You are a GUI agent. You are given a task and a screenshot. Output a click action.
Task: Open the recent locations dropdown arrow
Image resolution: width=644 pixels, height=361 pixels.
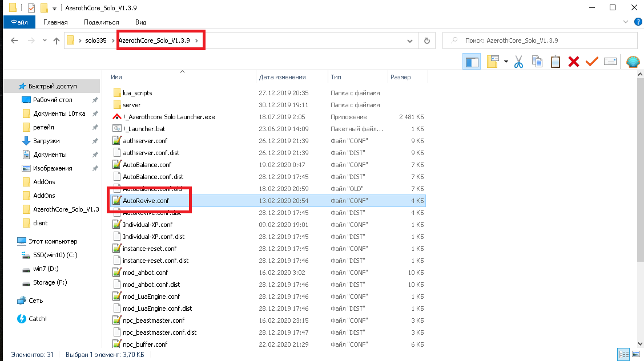pyautogui.click(x=45, y=40)
